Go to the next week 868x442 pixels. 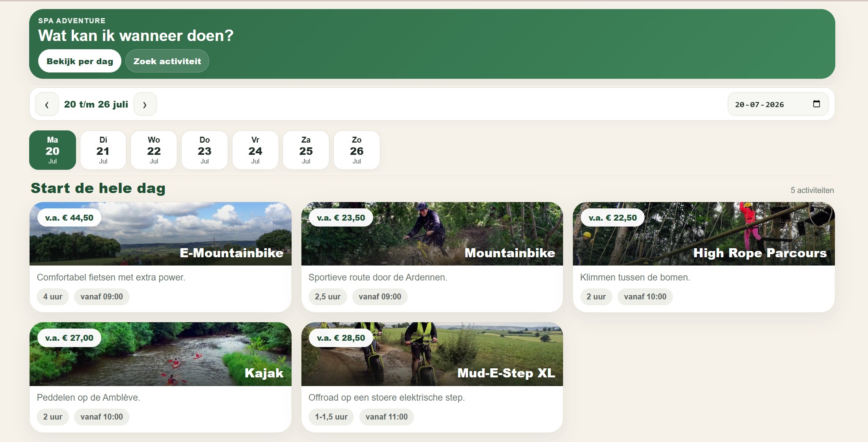(145, 104)
